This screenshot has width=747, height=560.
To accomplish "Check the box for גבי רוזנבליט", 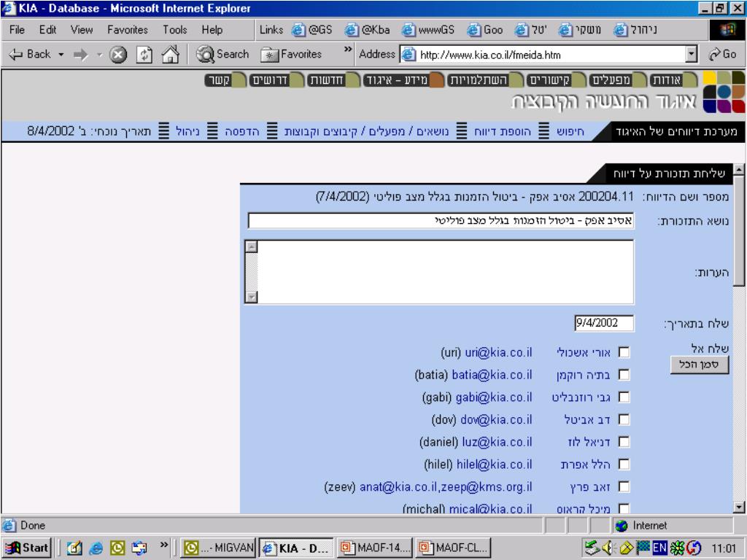I will [x=624, y=397].
